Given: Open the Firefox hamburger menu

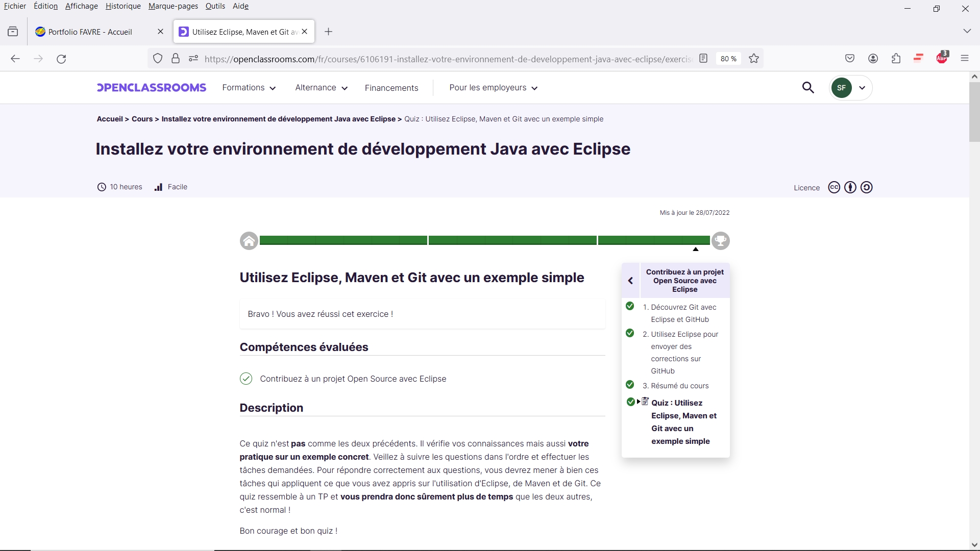Looking at the screenshot, I should pyautogui.click(x=965, y=59).
